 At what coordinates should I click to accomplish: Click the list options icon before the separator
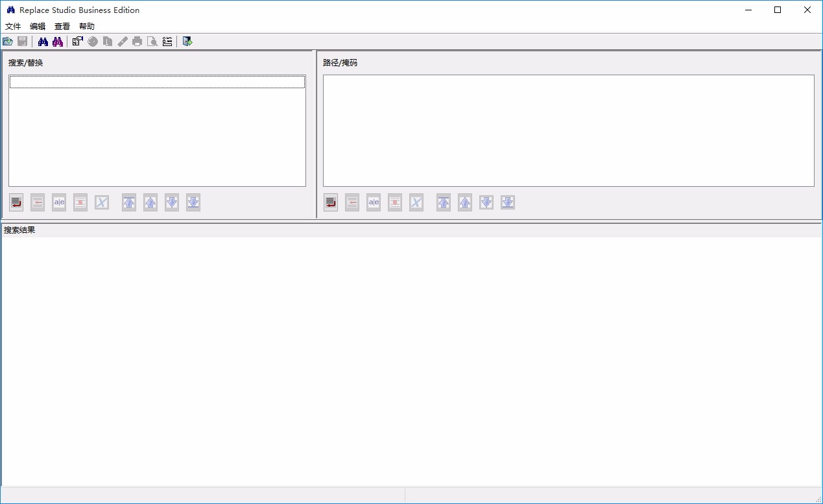[x=167, y=41]
